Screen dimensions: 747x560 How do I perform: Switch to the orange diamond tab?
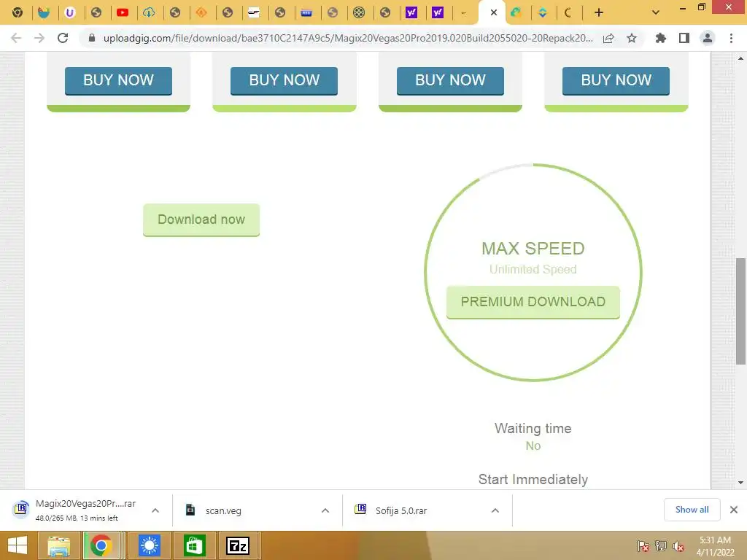201,12
